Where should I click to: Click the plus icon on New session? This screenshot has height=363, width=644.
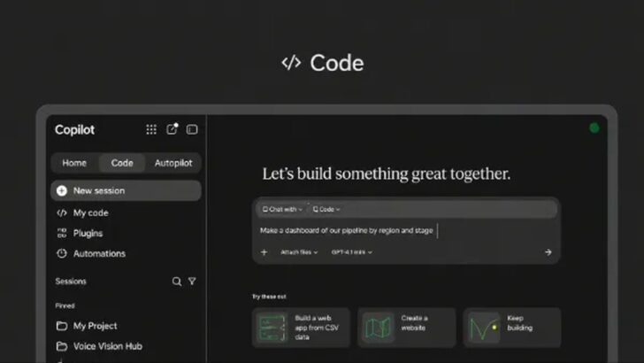(62, 190)
